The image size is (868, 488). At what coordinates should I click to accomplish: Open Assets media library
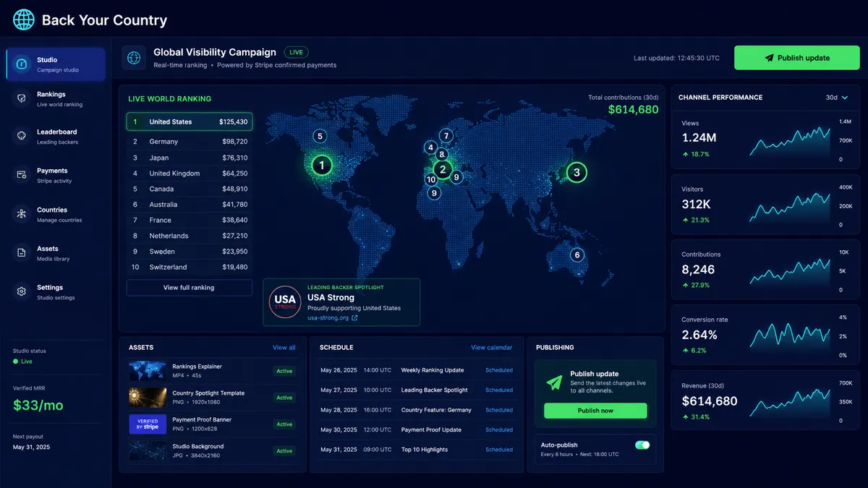(56, 253)
